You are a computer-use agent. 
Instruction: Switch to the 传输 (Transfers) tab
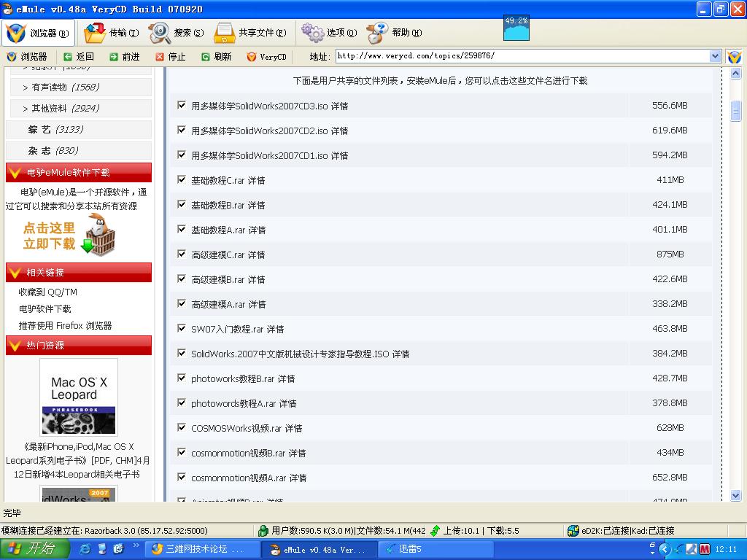pos(111,33)
